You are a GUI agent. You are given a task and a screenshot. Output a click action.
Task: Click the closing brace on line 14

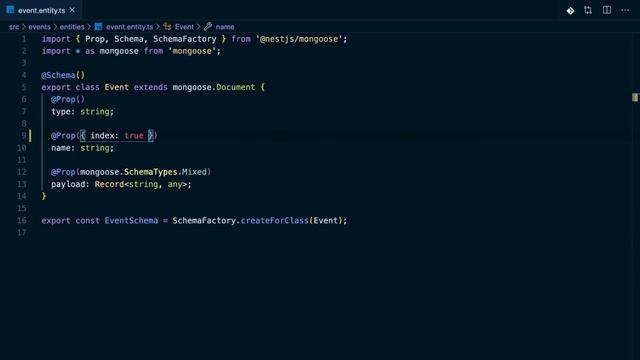coord(44,196)
